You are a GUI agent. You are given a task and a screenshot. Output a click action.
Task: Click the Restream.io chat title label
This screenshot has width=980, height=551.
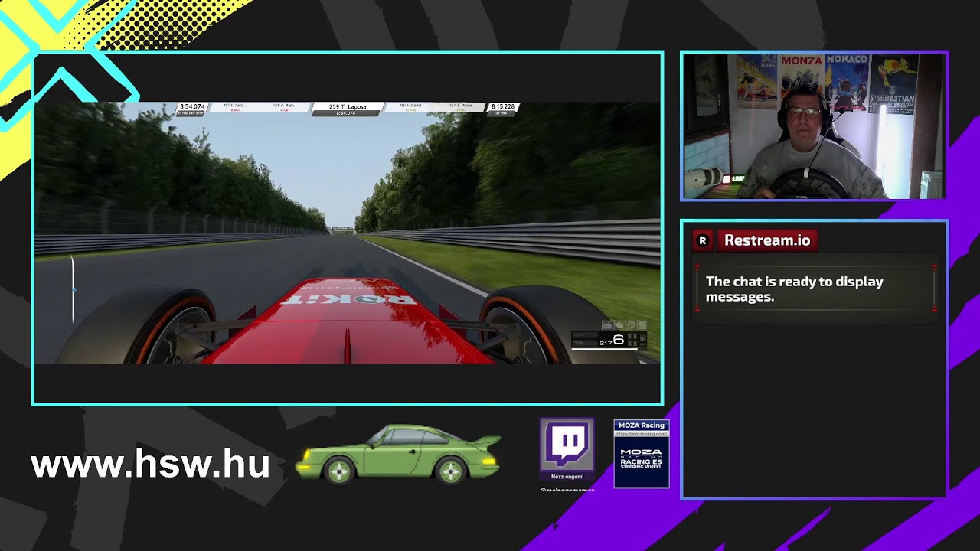(767, 240)
